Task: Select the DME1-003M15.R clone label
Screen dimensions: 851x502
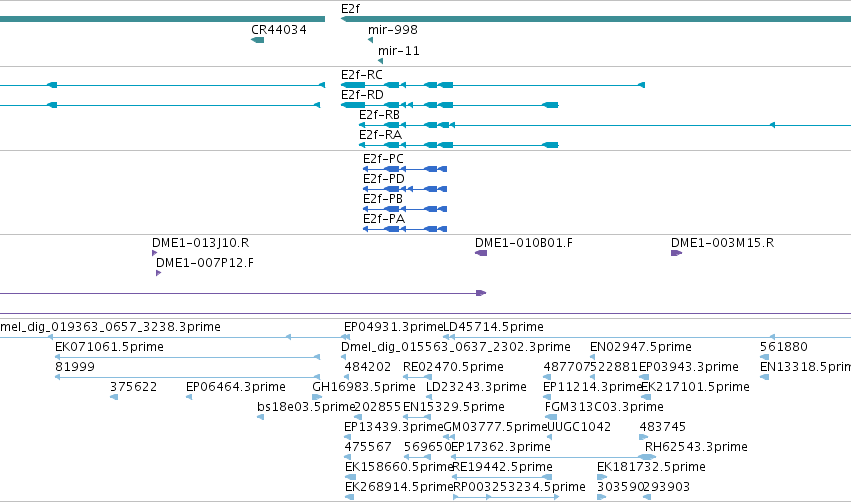Action: pyautogui.click(x=722, y=243)
